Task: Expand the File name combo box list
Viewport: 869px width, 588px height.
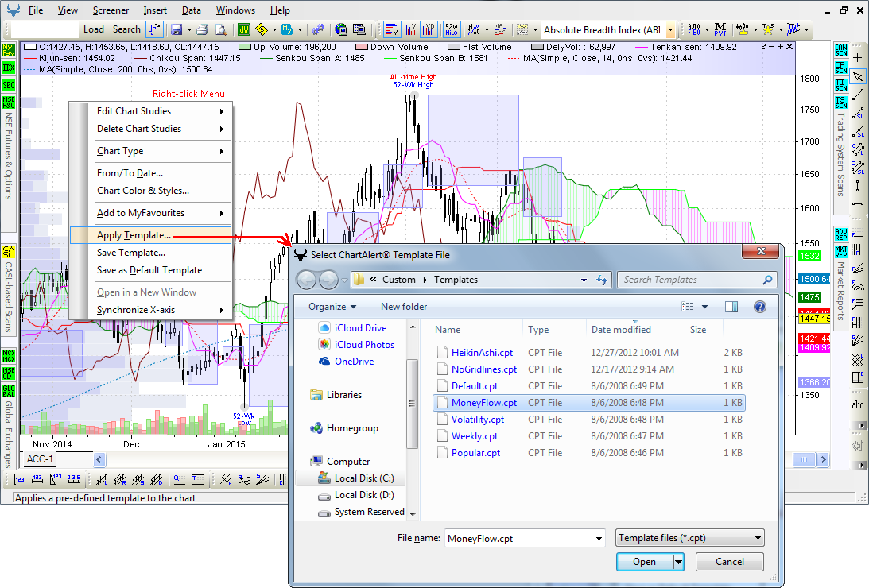Action: [599, 538]
